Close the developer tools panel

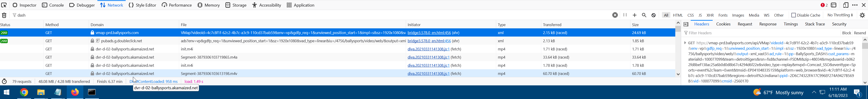pos(864,5)
